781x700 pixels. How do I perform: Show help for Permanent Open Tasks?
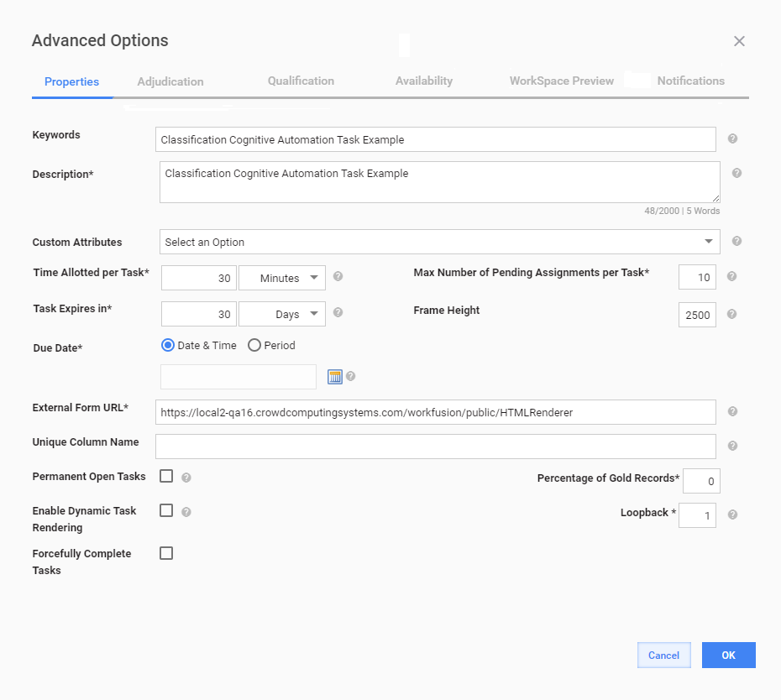tap(186, 478)
